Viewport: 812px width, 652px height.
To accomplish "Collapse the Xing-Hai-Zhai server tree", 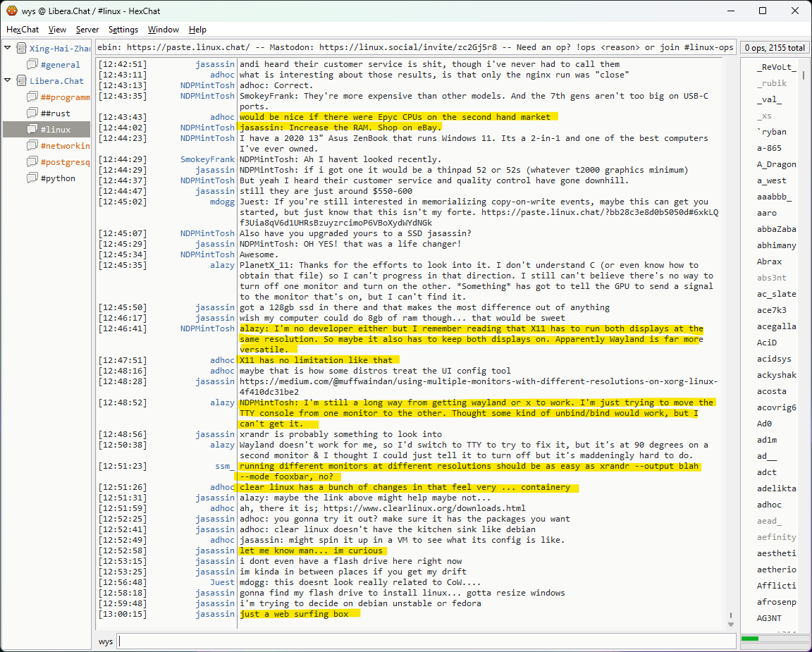I will point(8,49).
